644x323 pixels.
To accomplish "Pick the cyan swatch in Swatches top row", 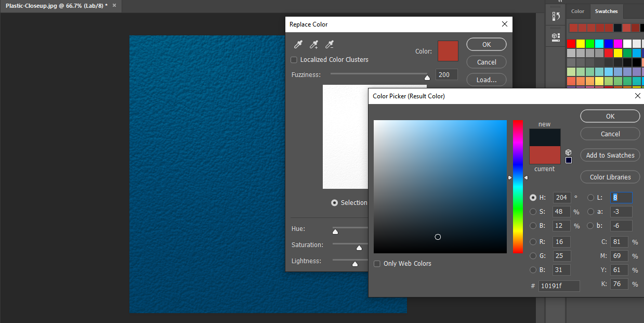I will tap(599, 43).
